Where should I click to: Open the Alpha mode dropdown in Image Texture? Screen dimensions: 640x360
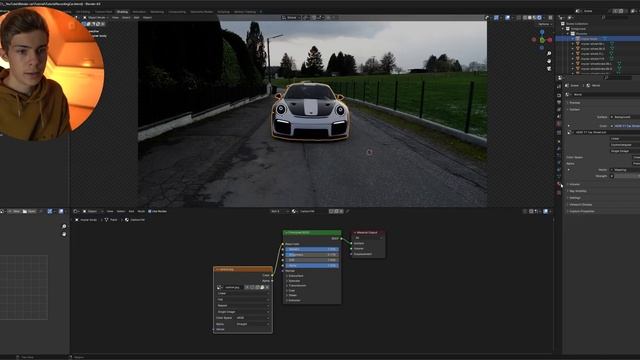(253, 324)
